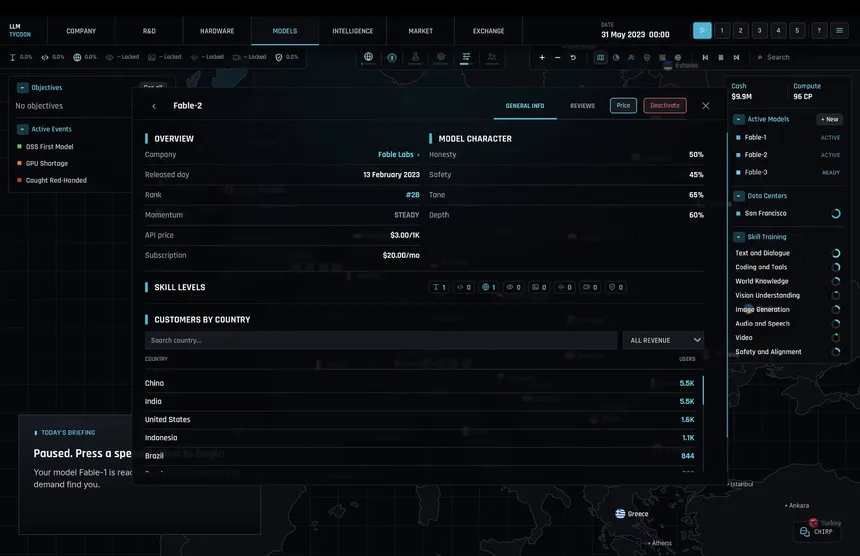The image size is (860, 556).
Task: Open the R&D menu
Action: pyautogui.click(x=149, y=31)
